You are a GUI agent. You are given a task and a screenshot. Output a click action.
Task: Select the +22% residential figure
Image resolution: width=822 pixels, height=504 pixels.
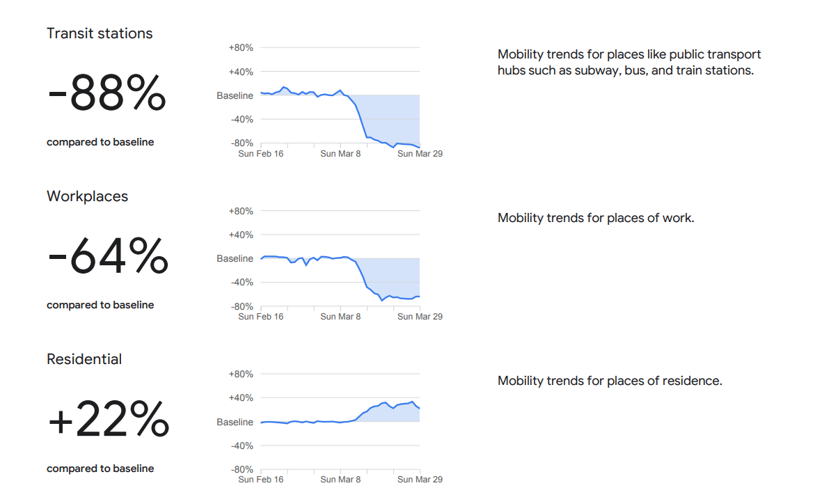[109, 419]
